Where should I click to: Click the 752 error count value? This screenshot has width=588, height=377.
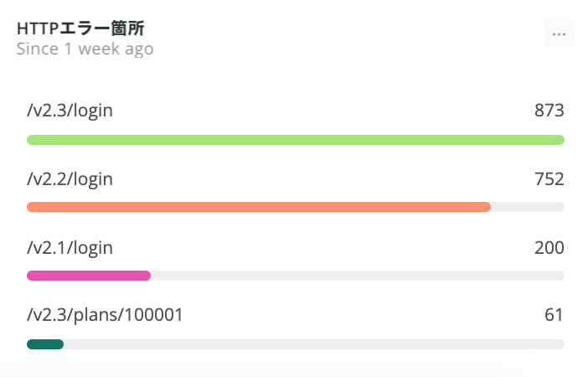click(x=549, y=178)
